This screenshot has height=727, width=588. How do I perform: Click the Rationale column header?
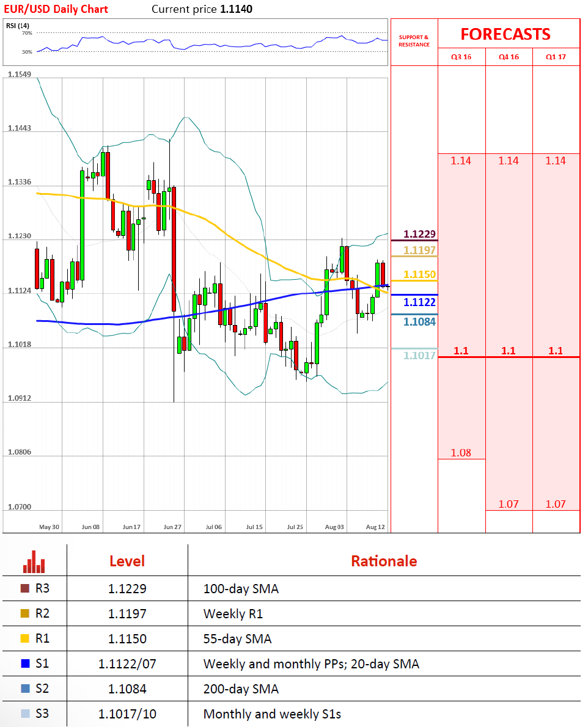[x=384, y=561]
